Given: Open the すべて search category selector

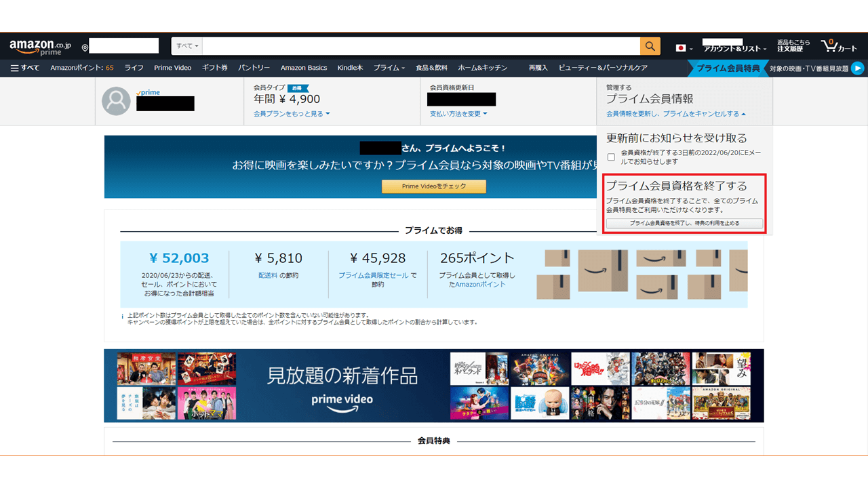Looking at the screenshot, I should [186, 45].
